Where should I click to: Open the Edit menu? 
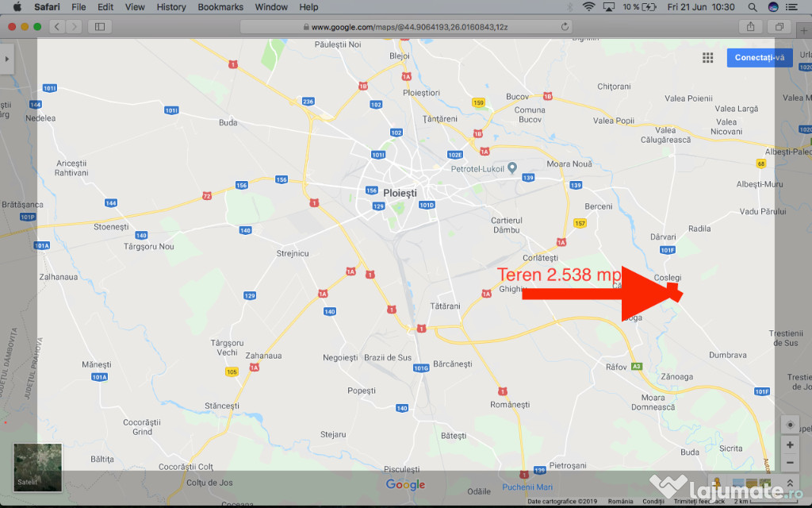(105, 6)
